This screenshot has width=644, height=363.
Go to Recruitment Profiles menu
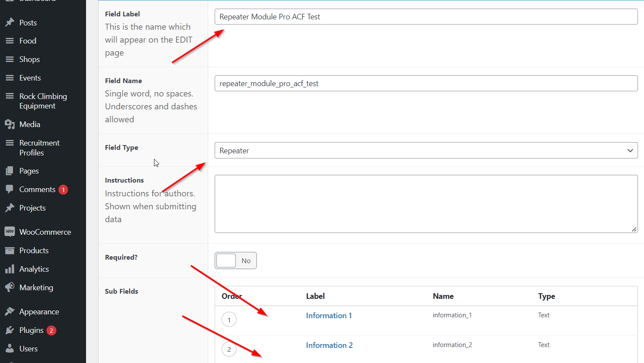pyautogui.click(x=39, y=148)
